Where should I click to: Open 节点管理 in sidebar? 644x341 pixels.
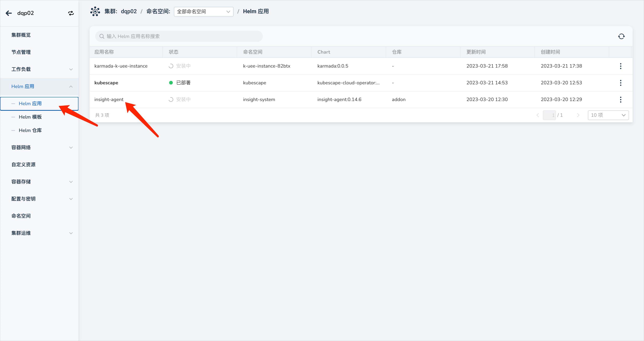click(21, 52)
